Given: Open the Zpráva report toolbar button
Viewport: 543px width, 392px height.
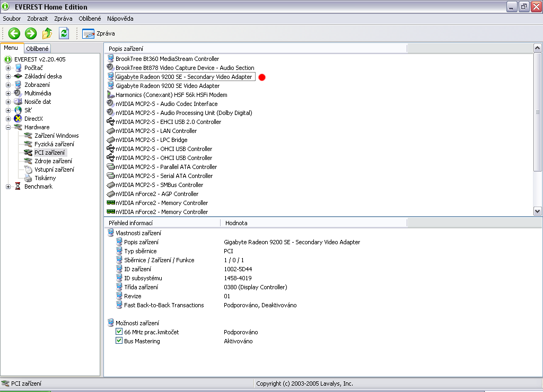Looking at the screenshot, I should click(98, 33).
